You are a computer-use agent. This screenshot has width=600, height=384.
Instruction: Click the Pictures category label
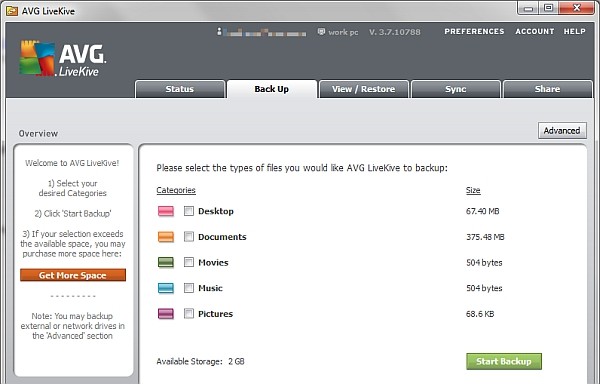(x=215, y=314)
